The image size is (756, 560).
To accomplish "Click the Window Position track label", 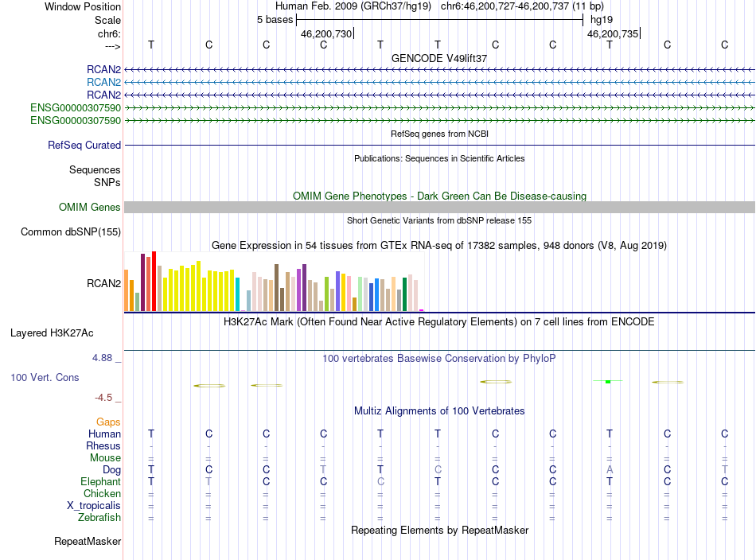I will [x=83, y=6].
